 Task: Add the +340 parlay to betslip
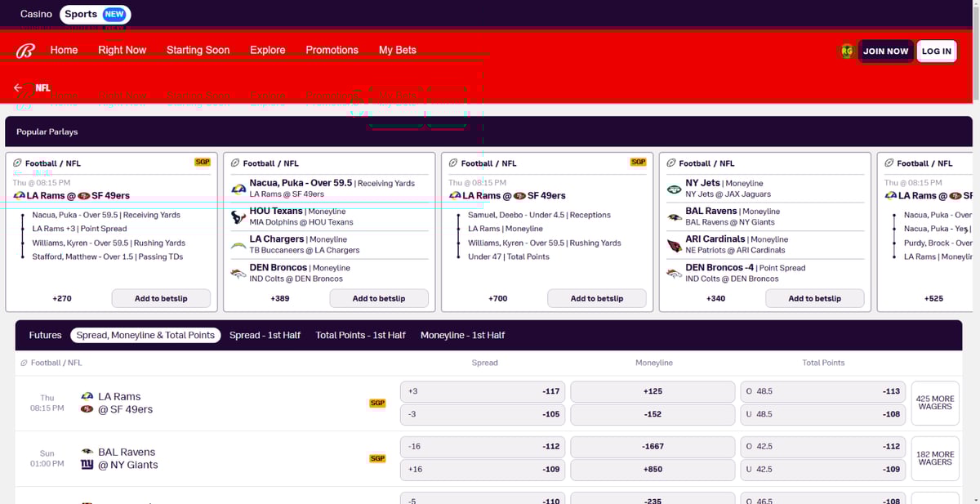click(815, 298)
